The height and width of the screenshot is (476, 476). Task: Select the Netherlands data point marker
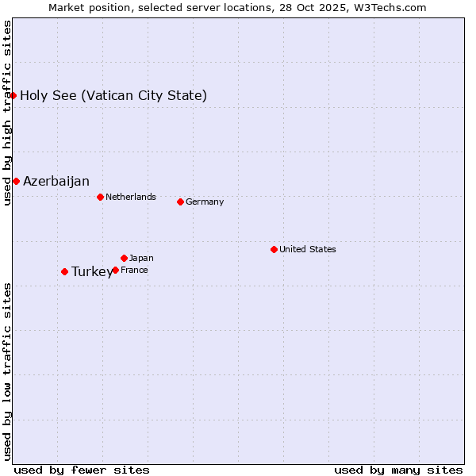click(100, 197)
